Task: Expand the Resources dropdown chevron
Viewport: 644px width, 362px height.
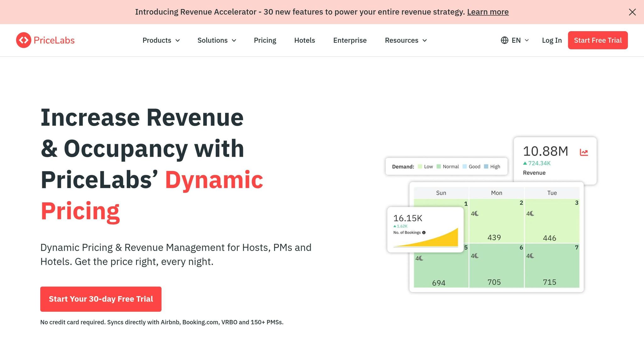Action: click(425, 41)
